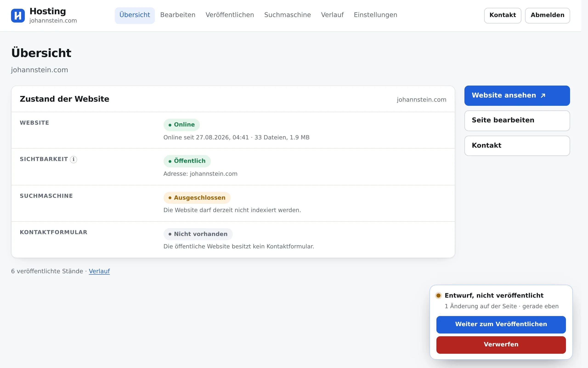Click 'Entwurf, nicht veröffentlicht' title
This screenshot has height=368, width=588.
(494, 296)
